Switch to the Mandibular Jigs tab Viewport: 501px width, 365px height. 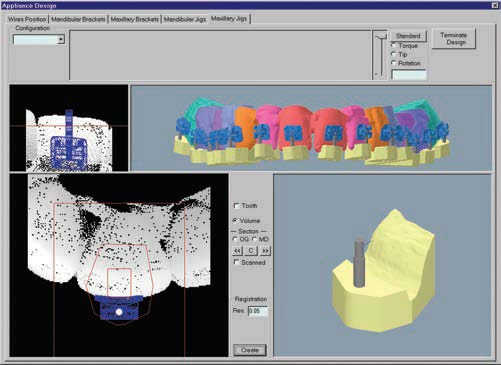click(185, 19)
